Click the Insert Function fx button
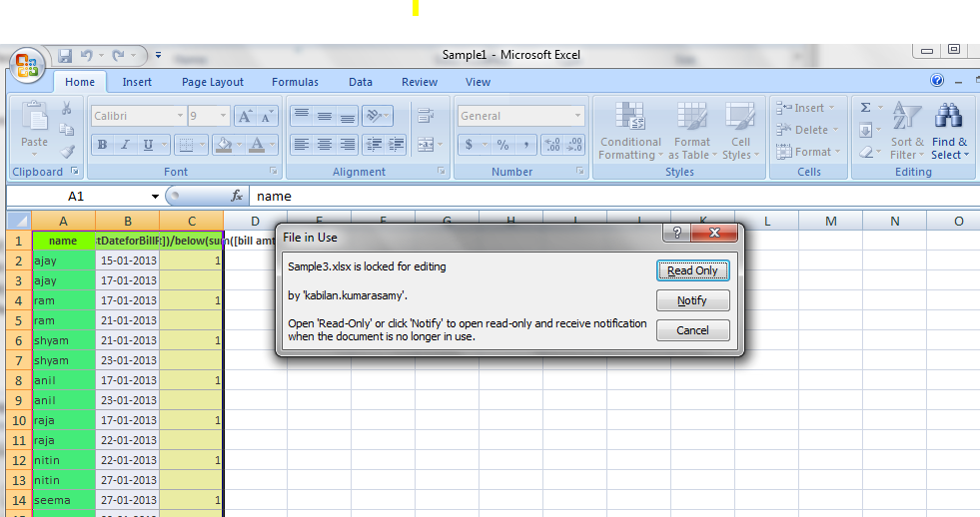The height and width of the screenshot is (517, 980). 236,196
